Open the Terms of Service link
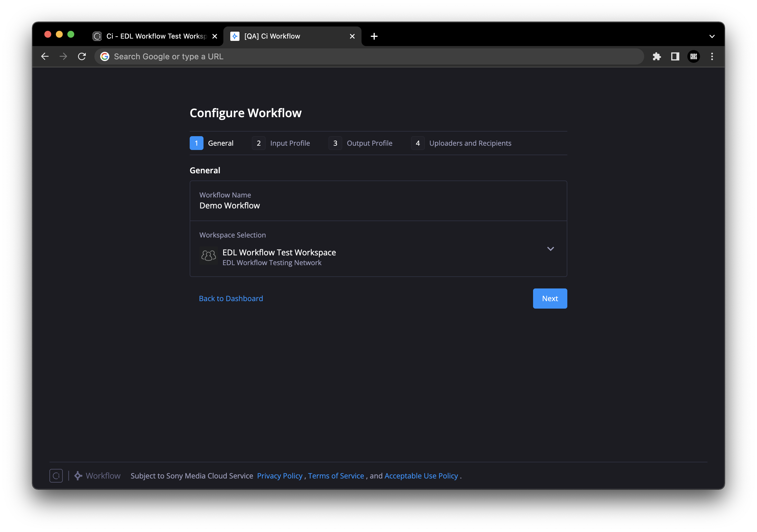 pyautogui.click(x=336, y=476)
